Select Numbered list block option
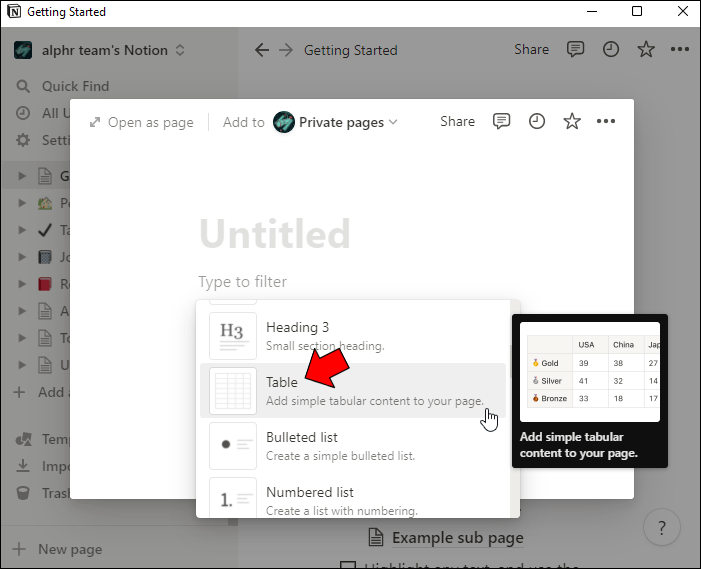The image size is (701, 569). click(353, 497)
